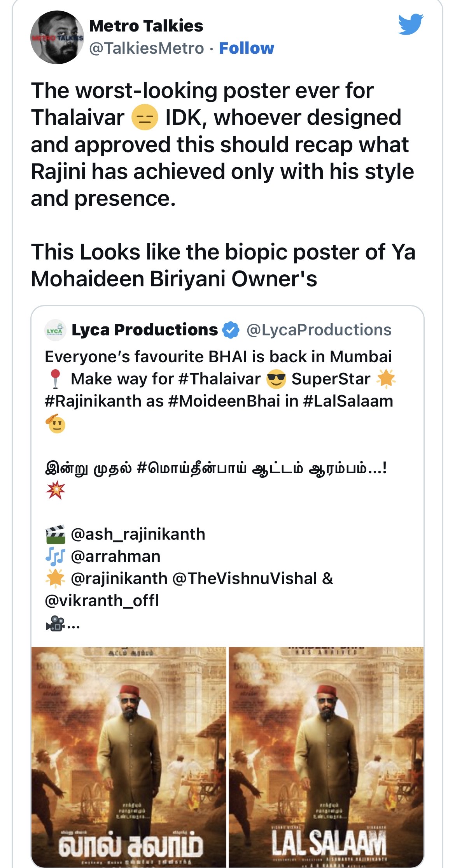This screenshot has width=455, height=868.
Task: Click the @vikranth_offl mention
Action: [102, 601]
